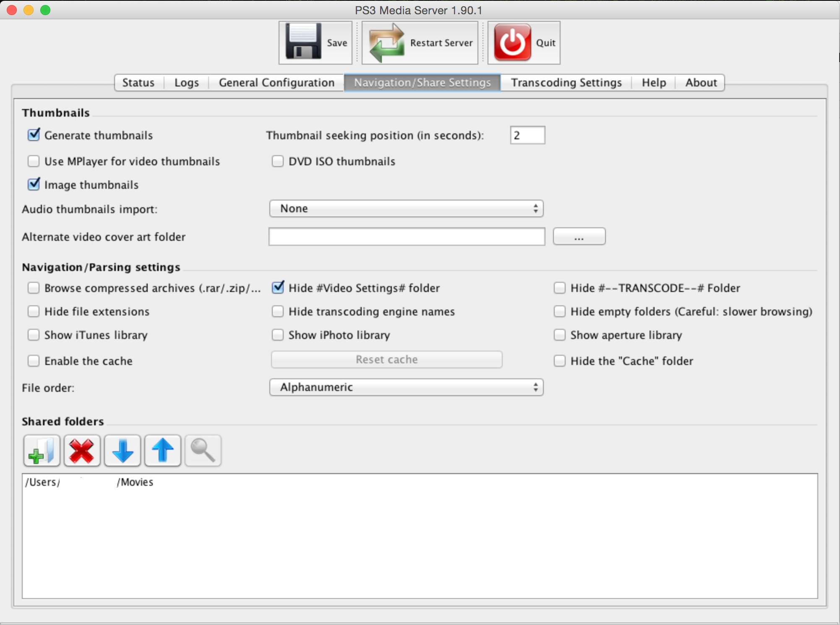Screen dimensions: 840x625
Task: Enable Hide file extensions
Action: pos(34,311)
